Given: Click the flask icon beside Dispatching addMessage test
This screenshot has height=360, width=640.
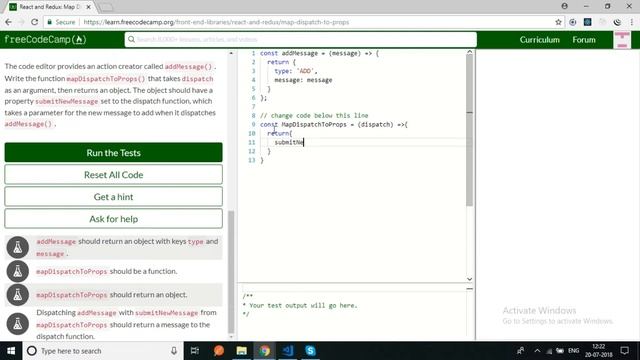Looking at the screenshot, I should tap(18, 324).
